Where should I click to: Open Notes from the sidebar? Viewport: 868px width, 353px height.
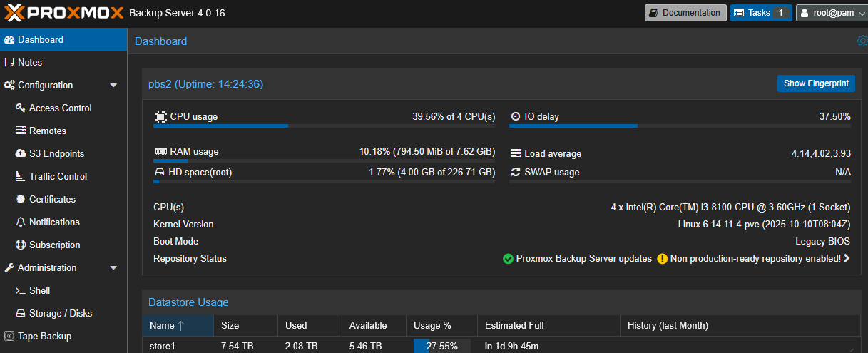30,63
